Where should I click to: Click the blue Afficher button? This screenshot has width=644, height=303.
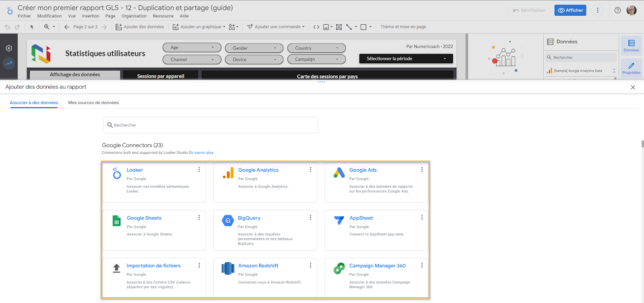click(570, 10)
